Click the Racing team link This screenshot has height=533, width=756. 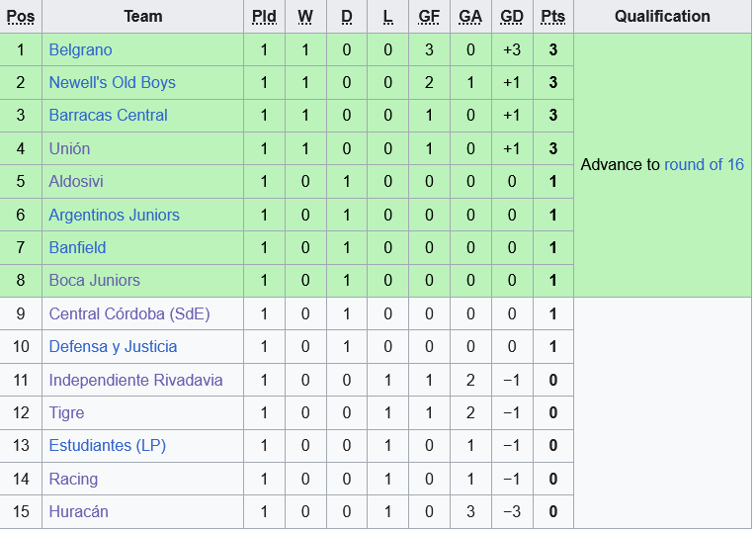point(73,479)
